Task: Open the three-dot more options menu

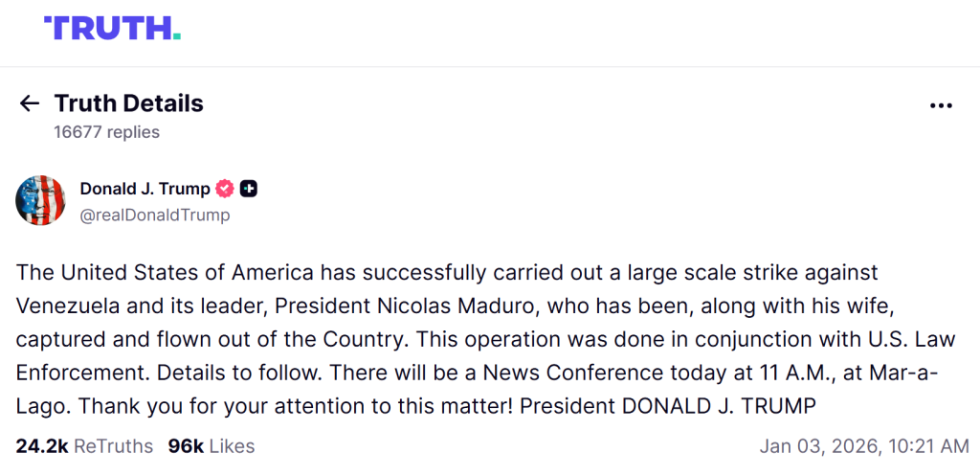Action: click(x=941, y=105)
